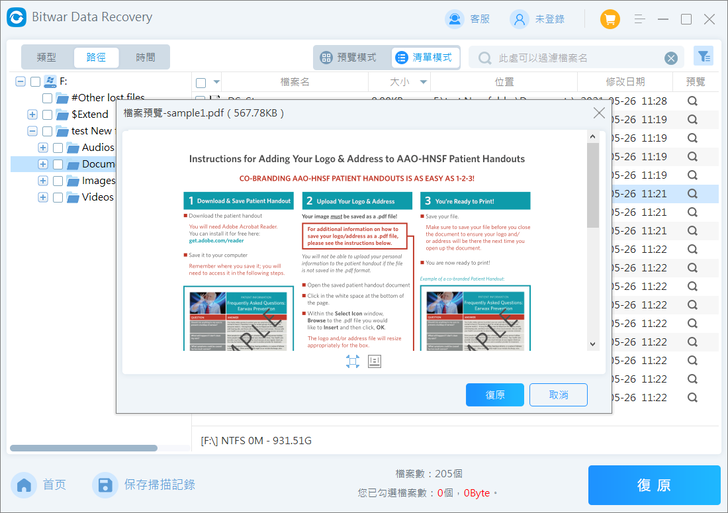This screenshot has height=513, width=728.
Task: Expand the Videos folder node
Action: 43,197
